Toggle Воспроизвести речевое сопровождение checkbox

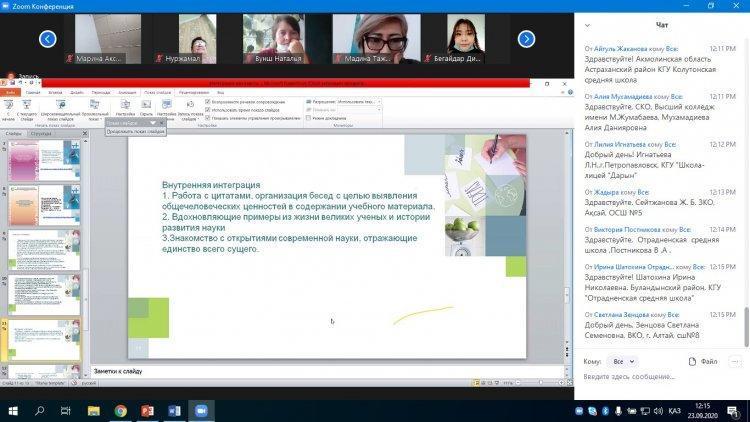[208, 102]
